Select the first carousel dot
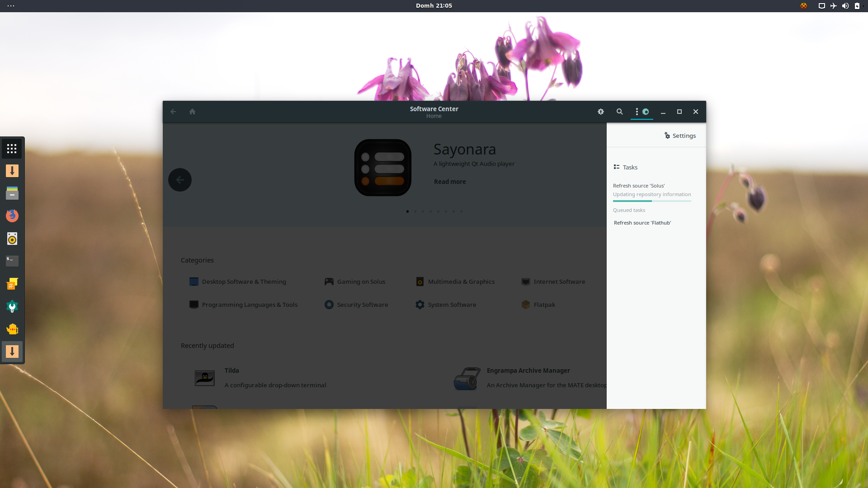 coord(407,211)
